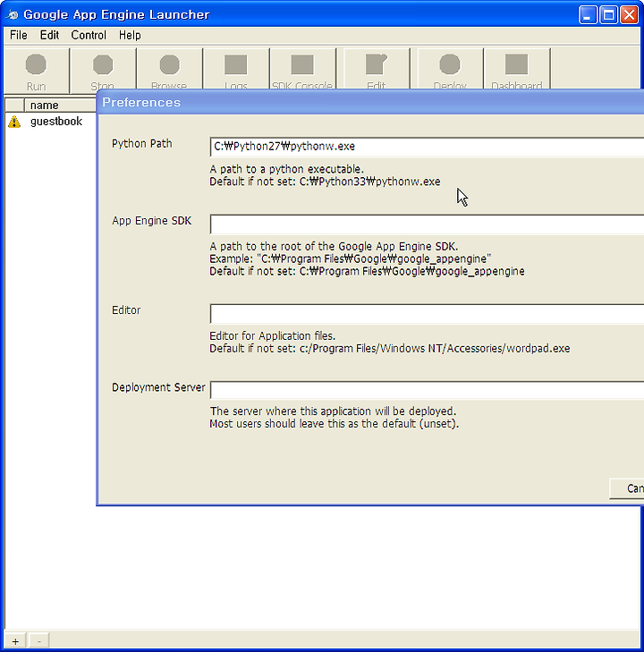Screen dimensions: 644x652
Task: Open the Help menu
Action: click(130, 35)
